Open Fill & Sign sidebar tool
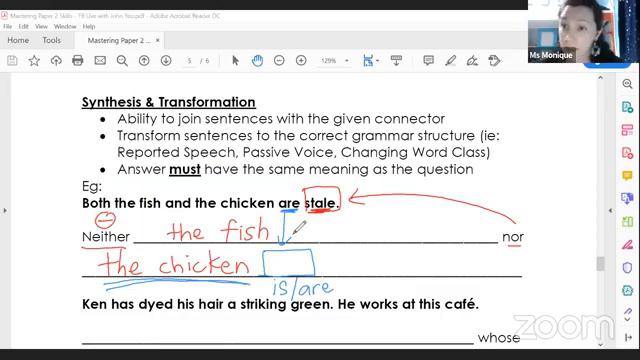Screen dimensions: 640x360 (627, 245)
